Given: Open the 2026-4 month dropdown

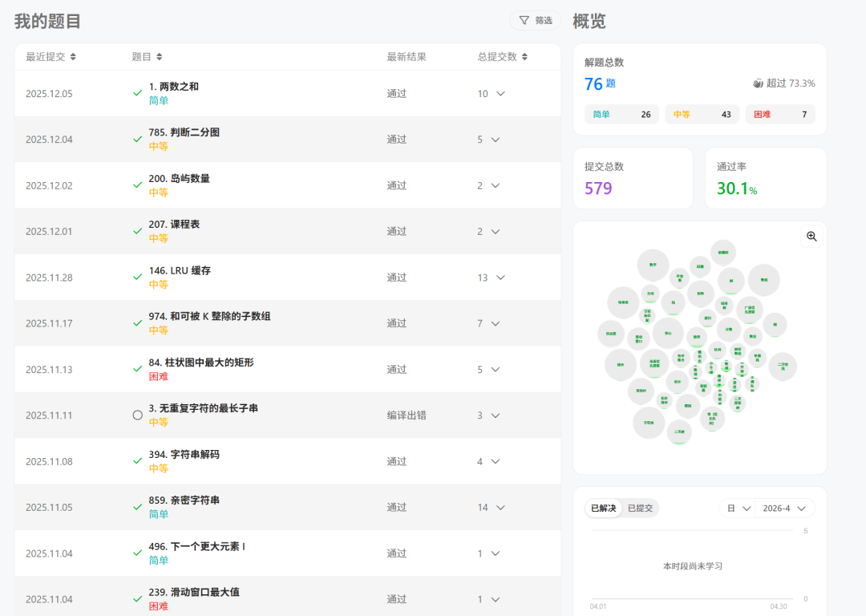Looking at the screenshot, I should click(783, 509).
